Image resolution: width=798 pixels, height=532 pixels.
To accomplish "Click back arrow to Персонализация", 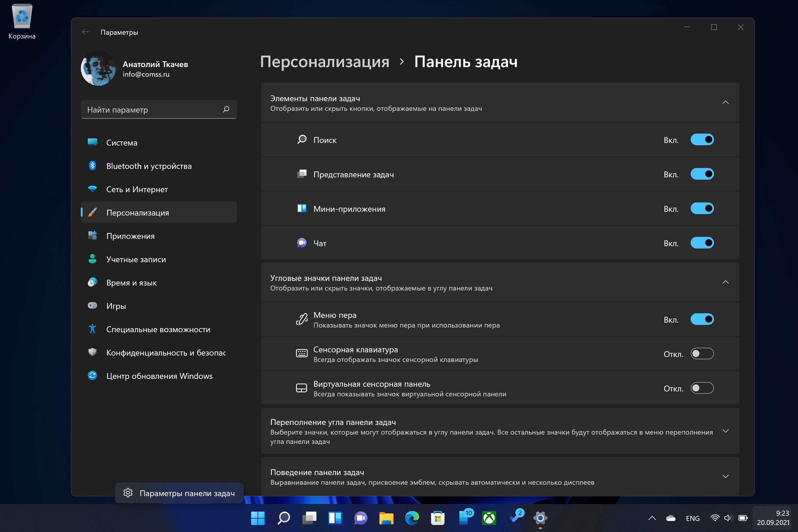I will (x=84, y=32).
